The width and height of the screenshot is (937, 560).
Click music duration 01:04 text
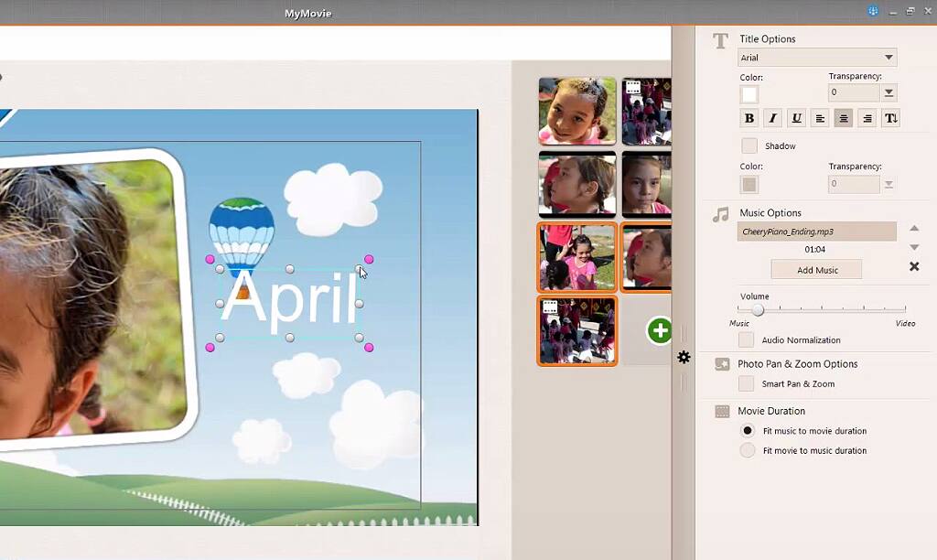click(x=814, y=249)
